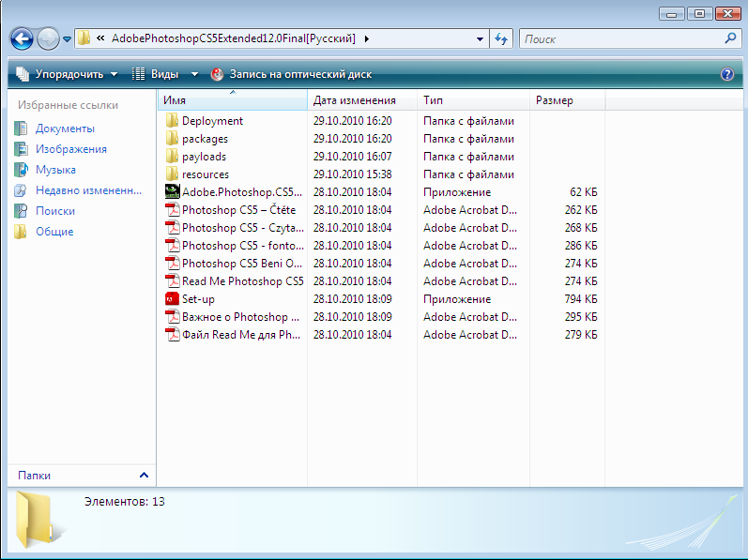Click the 62 КБ size cell
The image size is (748, 560).
[x=584, y=192]
